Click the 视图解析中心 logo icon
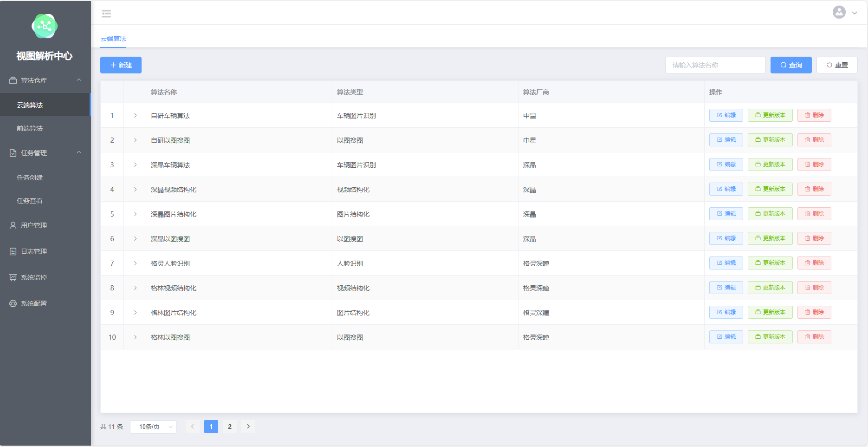The width and height of the screenshot is (868, 447). tap(45, 26)
